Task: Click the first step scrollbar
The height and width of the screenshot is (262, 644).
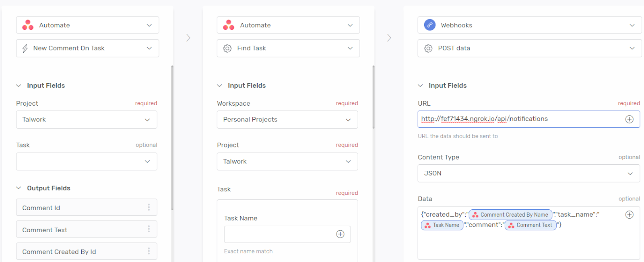Action: 172,137
